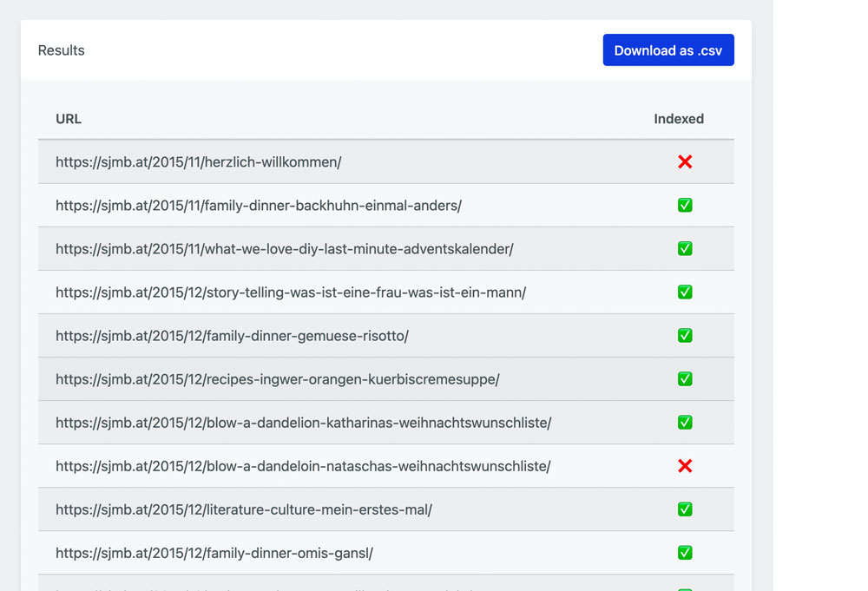Viewport: 868px width, 591px height.
Task: Click green checkmark for last-minute-adventskalender row
Action: tap(685, 249)
